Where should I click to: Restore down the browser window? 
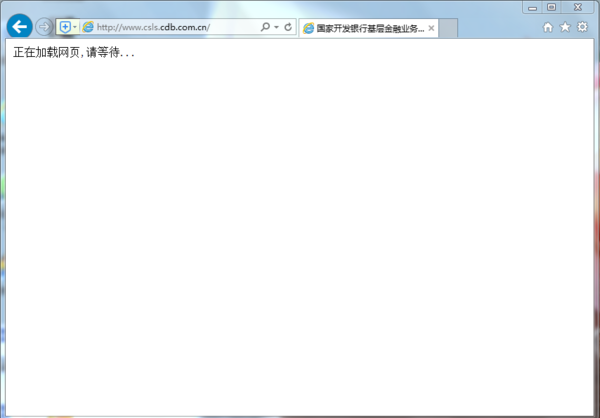tap(551, 7)
